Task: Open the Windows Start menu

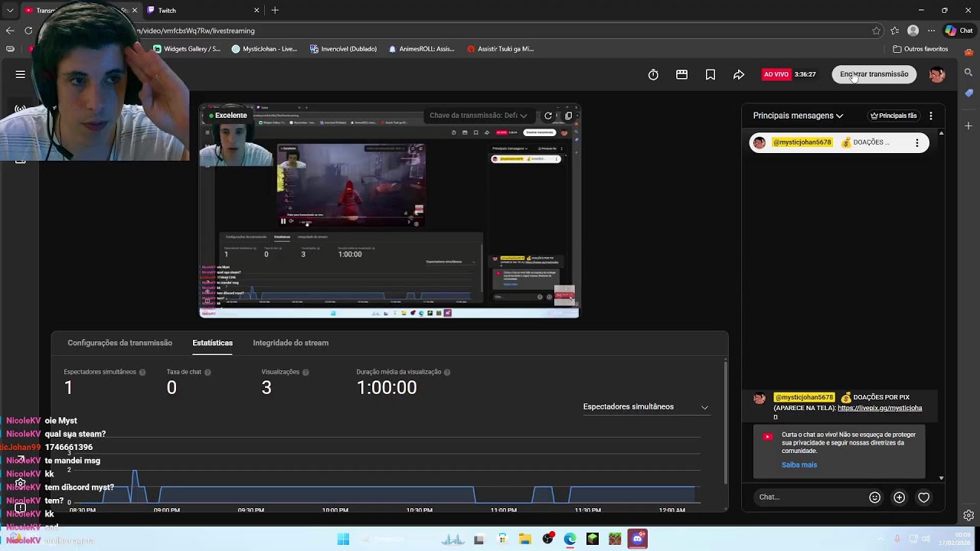Action: click(343, 539)
